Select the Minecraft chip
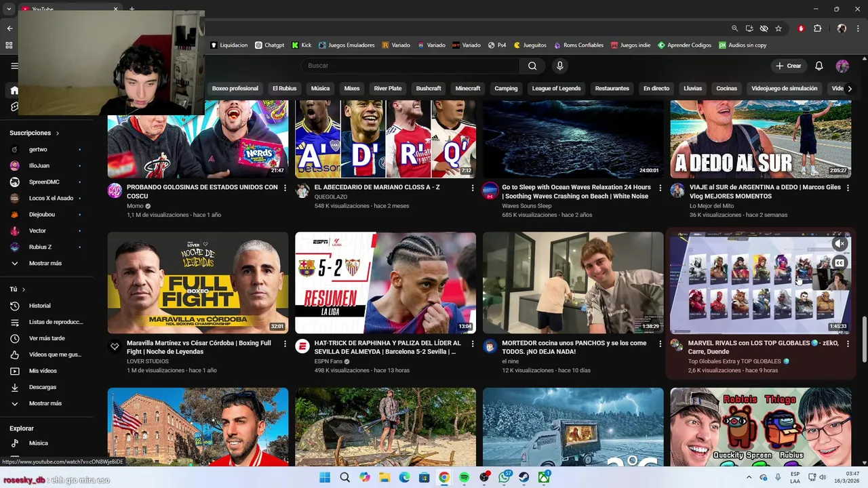Screen dimensions: 868x488 click(x=468, y=89)
